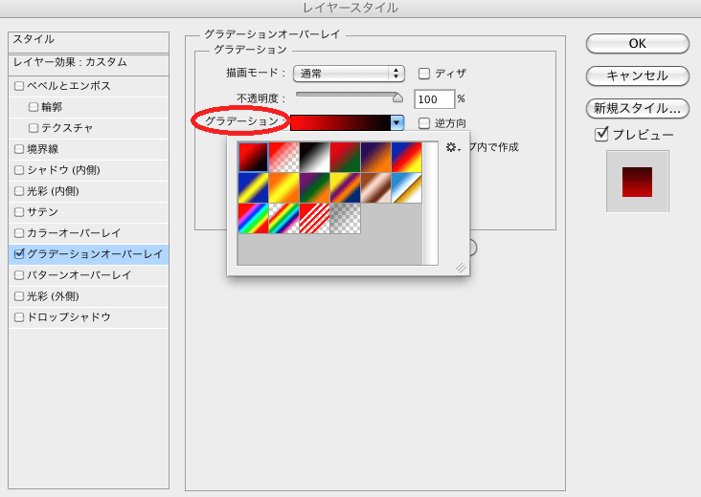This screenshot has height=497, width=701.
Task: Enable テクスチャ checkbox
Action: tap(33, 128)
